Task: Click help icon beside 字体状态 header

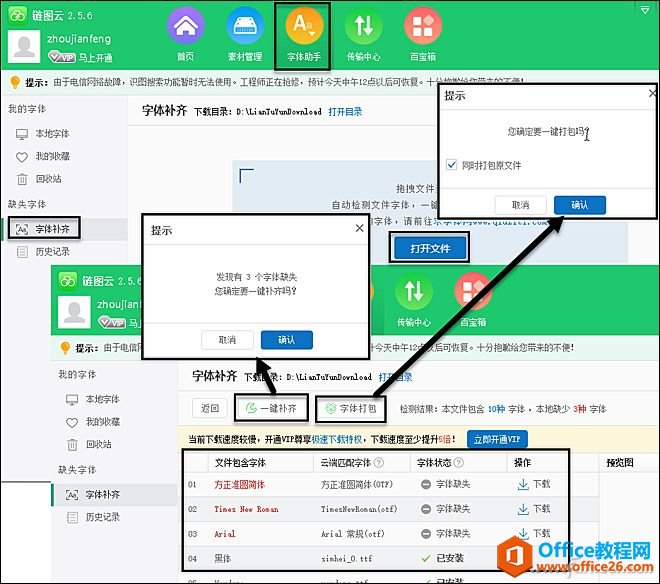Action: coord(459,463)
